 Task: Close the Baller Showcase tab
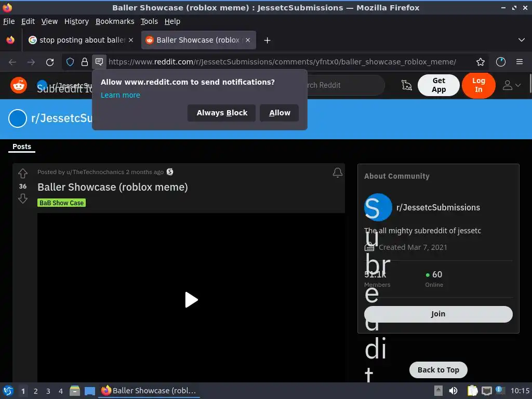[x=248, y=40]
